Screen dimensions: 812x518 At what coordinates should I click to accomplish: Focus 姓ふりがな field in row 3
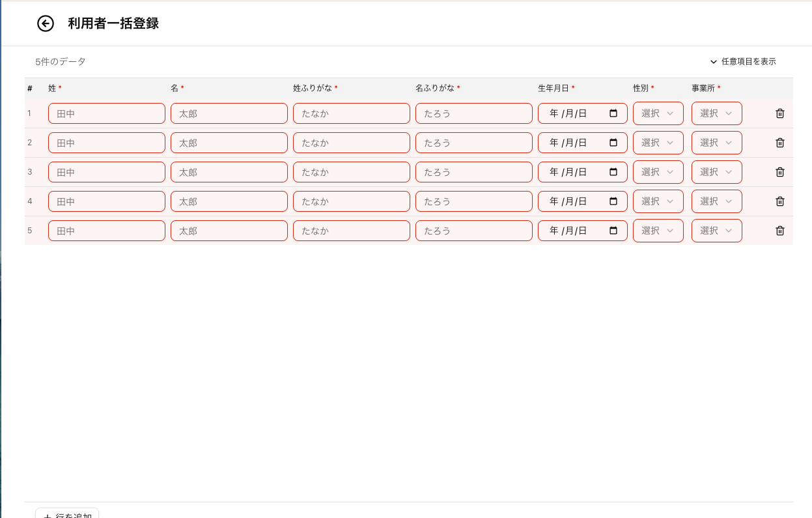tap(352, 172)
